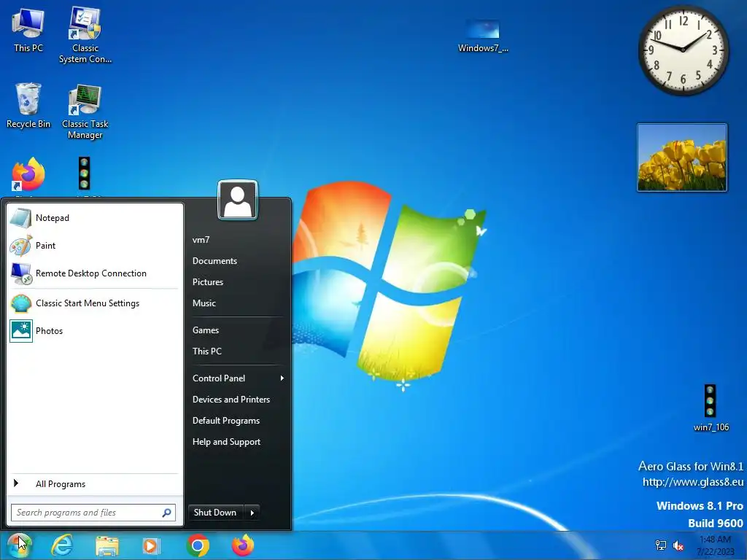This screenshot has height=560, width=747.
Task: Click the user account picture
Action: click(x=238, y=200)
